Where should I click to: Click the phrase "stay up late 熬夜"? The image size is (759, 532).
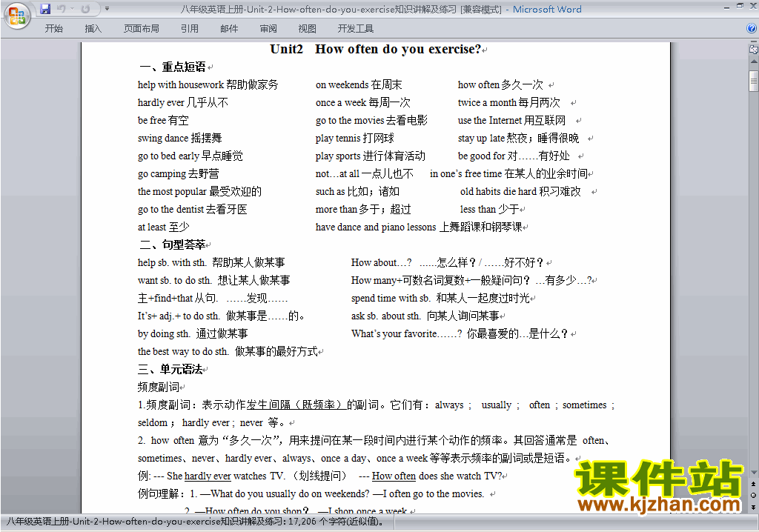point(492,138)
